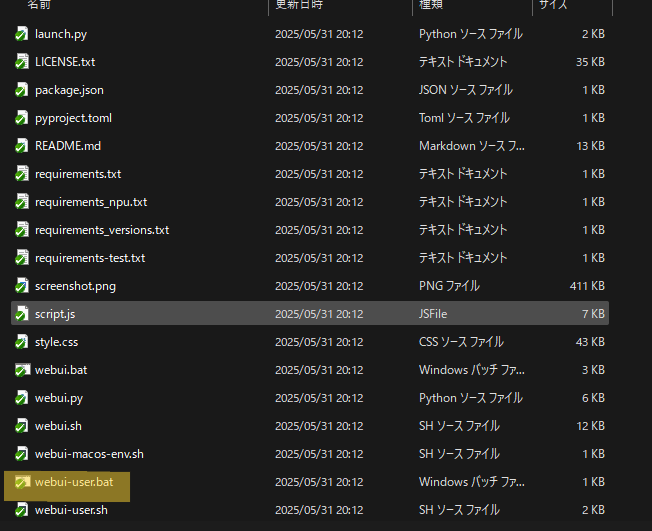Viewport: 652px width, 531px height.
Task: Click the README.md file icon
Action: 22,146
